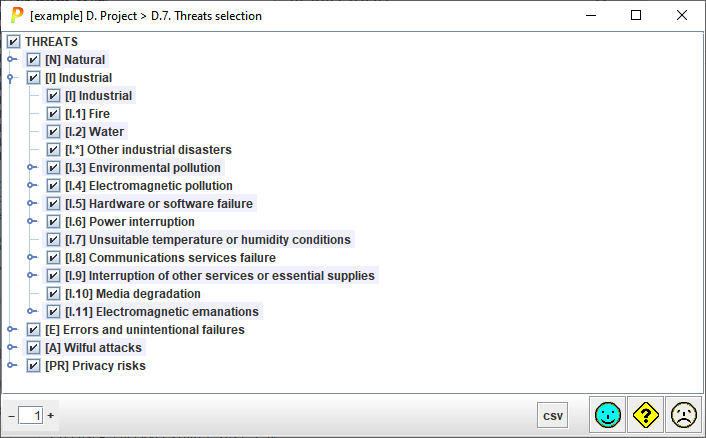This screenshot has height=438, width=706.
Task: Click the blue smiley face icon
Action: [607, 415]
